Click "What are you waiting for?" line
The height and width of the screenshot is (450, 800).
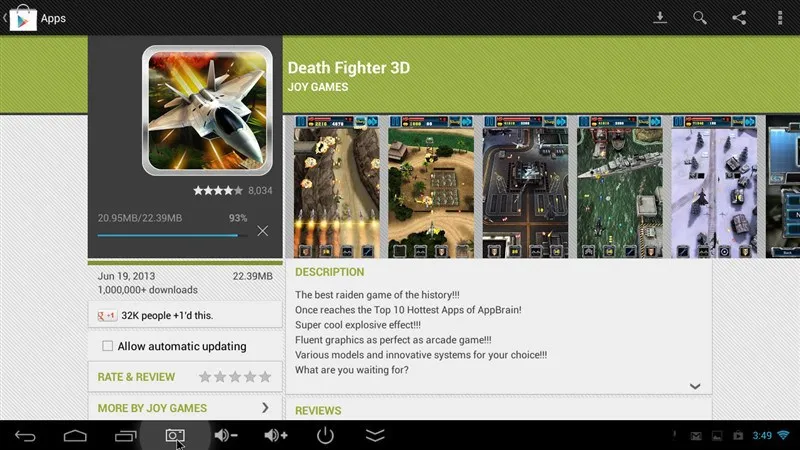click(x=352, y=370)
